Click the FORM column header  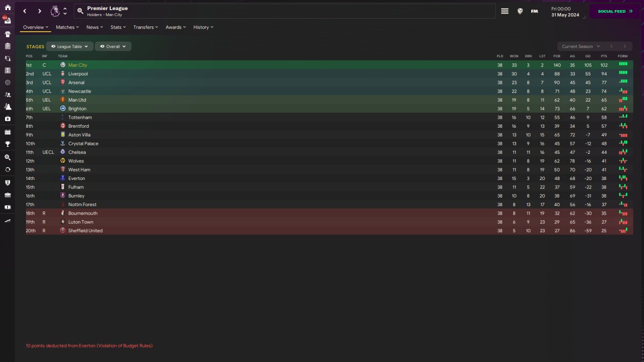pyautogui.click(x=623, y=56)
